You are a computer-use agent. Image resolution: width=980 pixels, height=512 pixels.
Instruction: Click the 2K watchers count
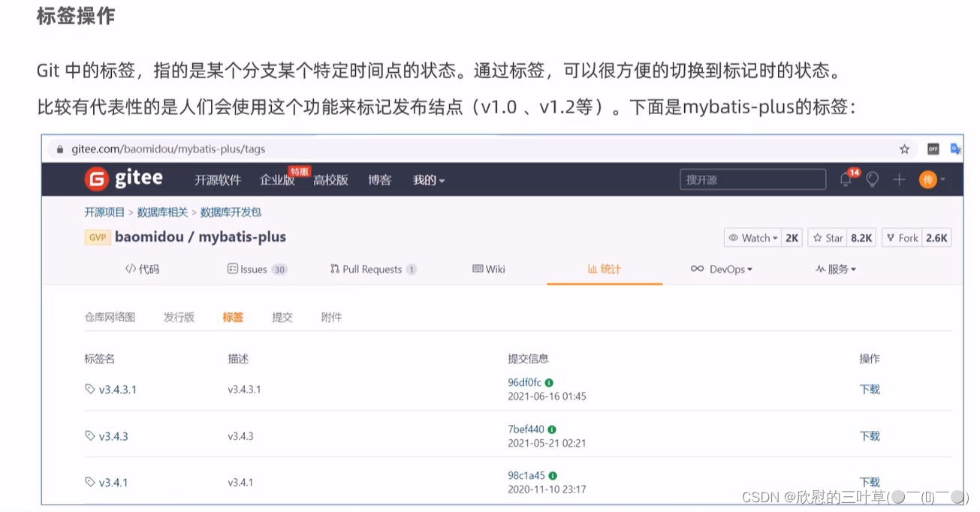[792, 238]
